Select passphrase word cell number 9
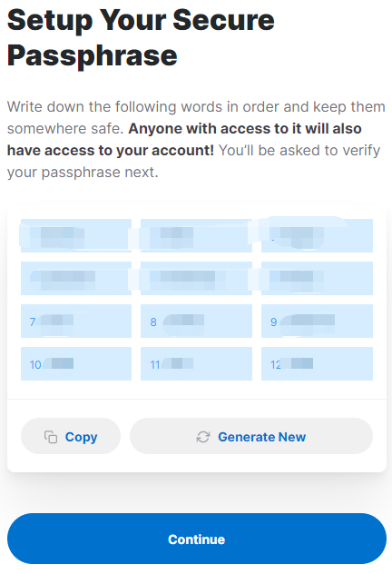The width and height of the screenshot is (392, 574). [317, 321]
